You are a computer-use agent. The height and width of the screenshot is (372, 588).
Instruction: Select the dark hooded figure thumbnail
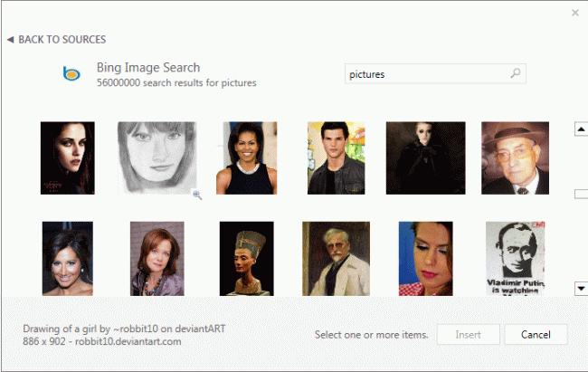pyautogui.click(x=425, y=158)
